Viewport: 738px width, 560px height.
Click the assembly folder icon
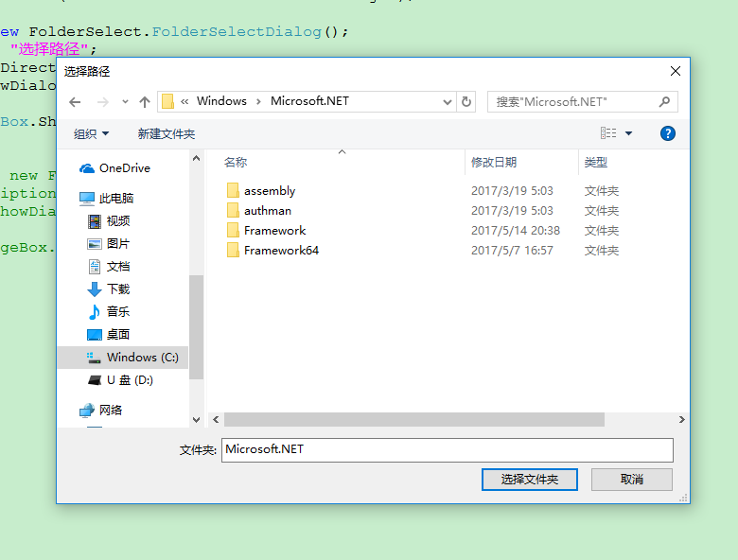233,190
